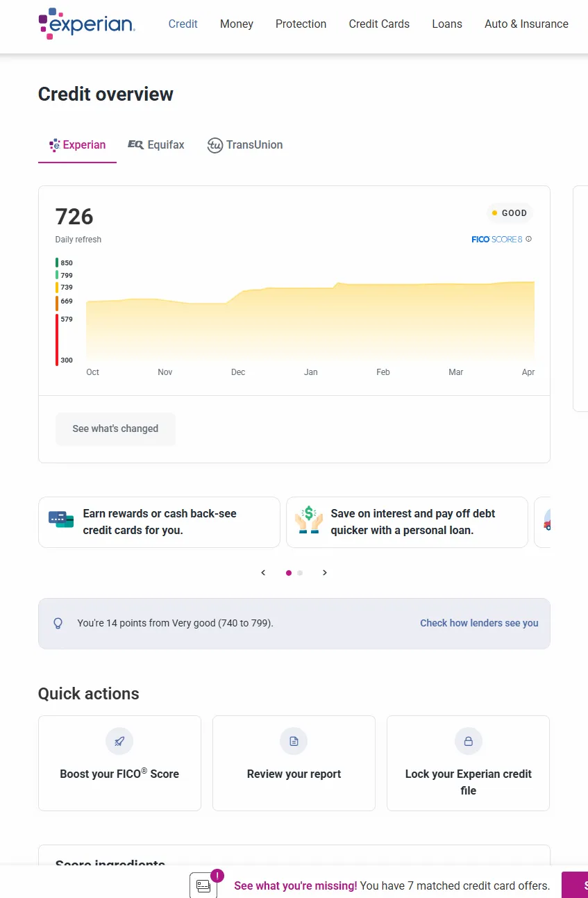Viewport: 588px width, 898px height.
Task: Select the second carousel page dot
Action: pos(300,573)
